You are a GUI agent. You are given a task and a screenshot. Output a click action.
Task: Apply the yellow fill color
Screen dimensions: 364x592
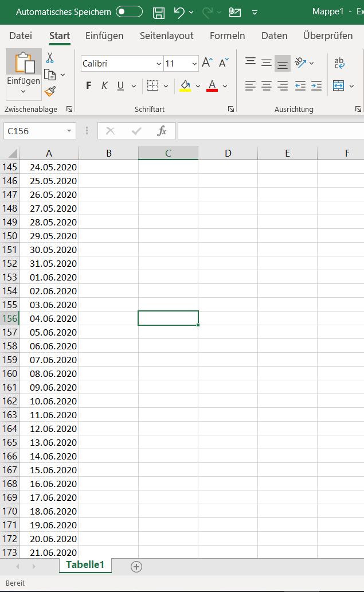point(185,85)
